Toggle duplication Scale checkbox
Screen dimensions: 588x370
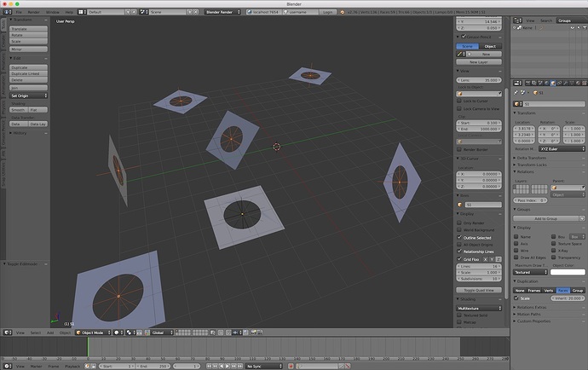[x=516, y=298]
